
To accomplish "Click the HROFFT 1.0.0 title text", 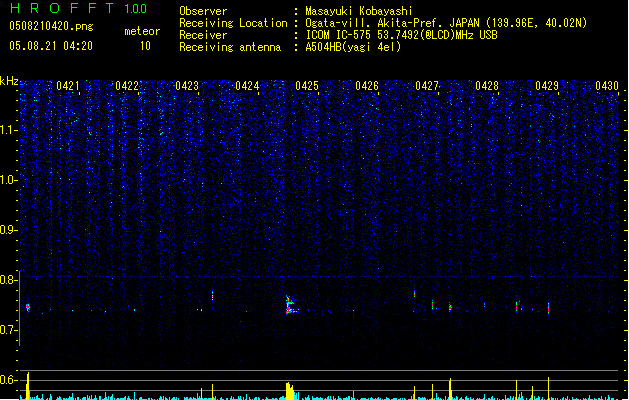I will [78, 8].
